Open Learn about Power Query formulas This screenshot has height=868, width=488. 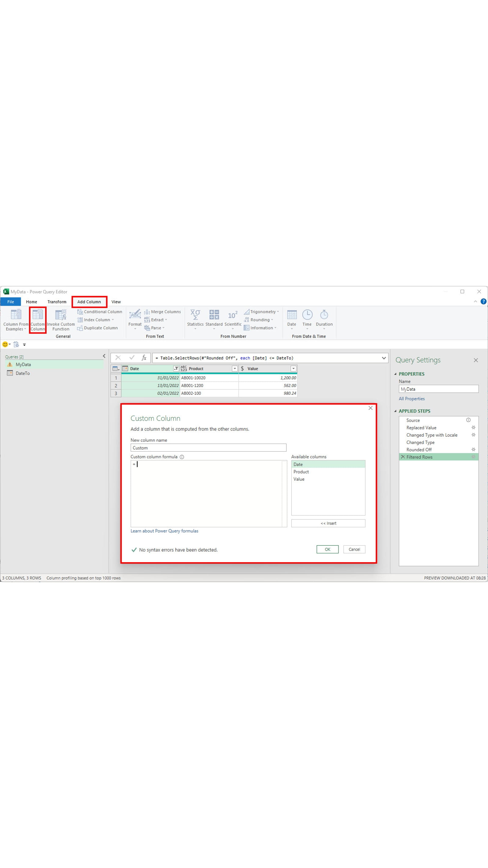click(x=164, y=531)
